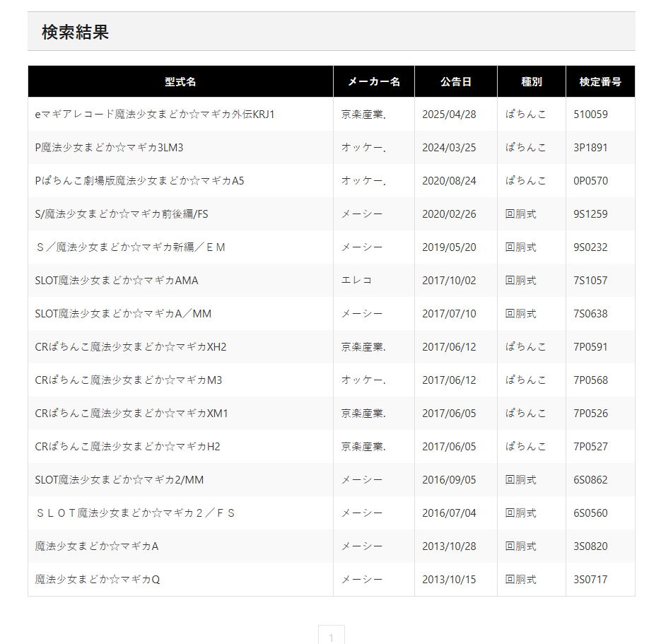The image size is (661, 644).
Task: Click the 検定番号 column header
Action: coord(600,82)
